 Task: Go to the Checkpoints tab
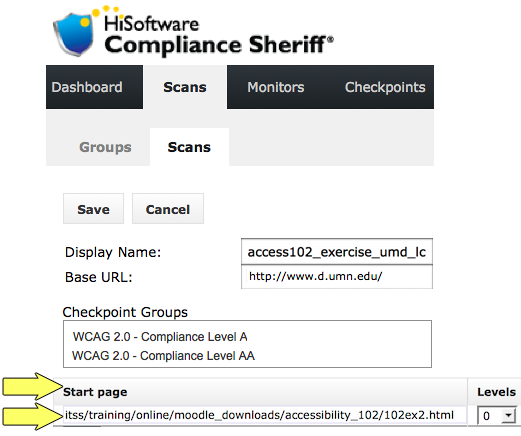click(385, 87)
